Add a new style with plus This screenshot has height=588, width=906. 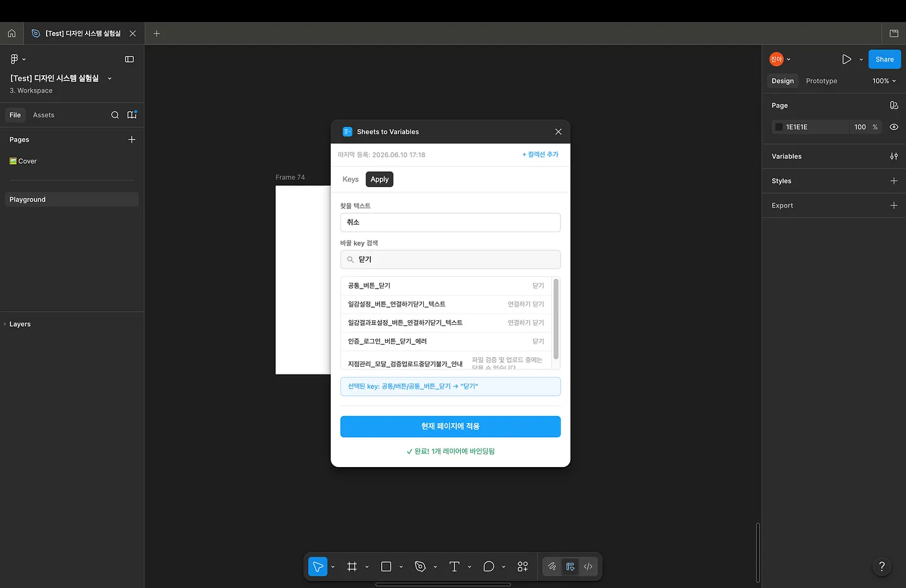point(894,181)
